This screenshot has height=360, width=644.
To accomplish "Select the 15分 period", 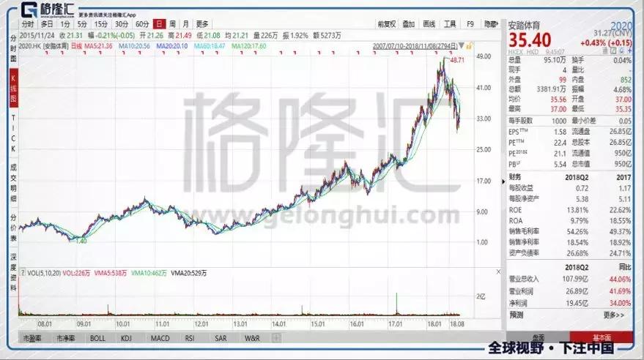I will [100, 24].
